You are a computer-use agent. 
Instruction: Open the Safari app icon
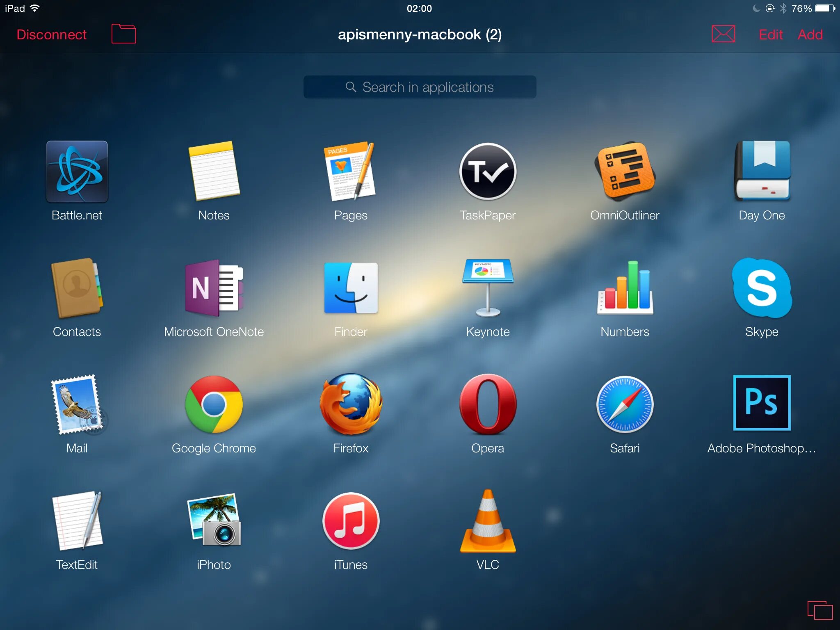coord(625,404)
